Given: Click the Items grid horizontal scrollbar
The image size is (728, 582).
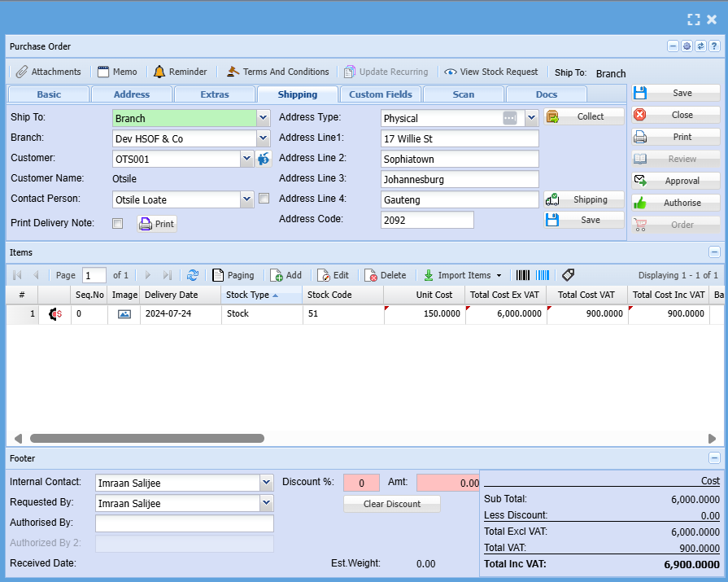Looking at the screenshot, I should (x=146, y=438).
